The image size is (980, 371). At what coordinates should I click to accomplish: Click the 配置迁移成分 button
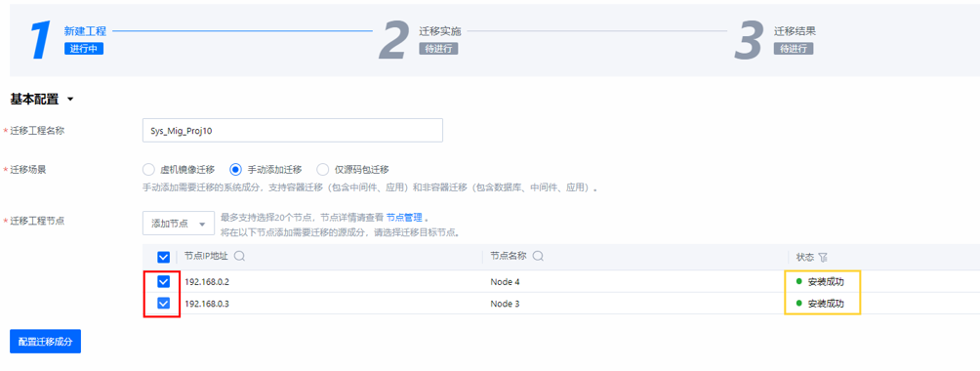click(x=46, y=342)
